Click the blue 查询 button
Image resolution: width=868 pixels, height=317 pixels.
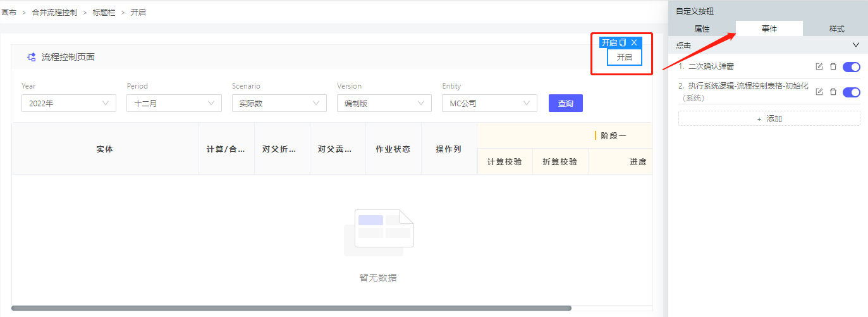click(565, 104)
